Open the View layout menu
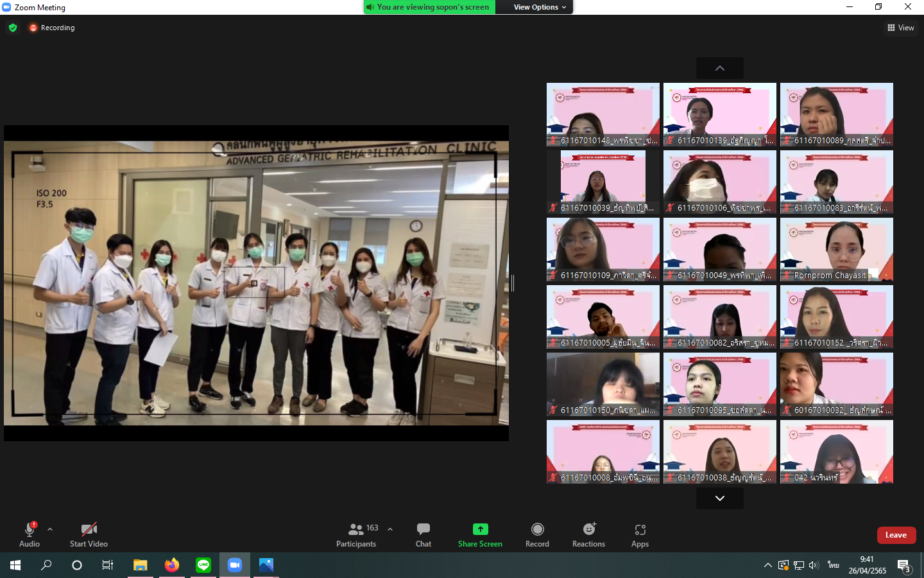 900,28
